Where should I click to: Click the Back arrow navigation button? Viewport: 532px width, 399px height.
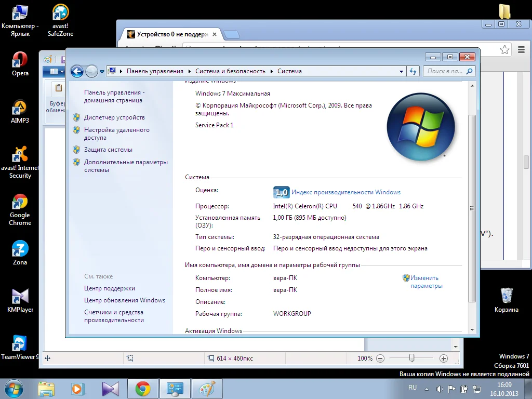(77, 71)
